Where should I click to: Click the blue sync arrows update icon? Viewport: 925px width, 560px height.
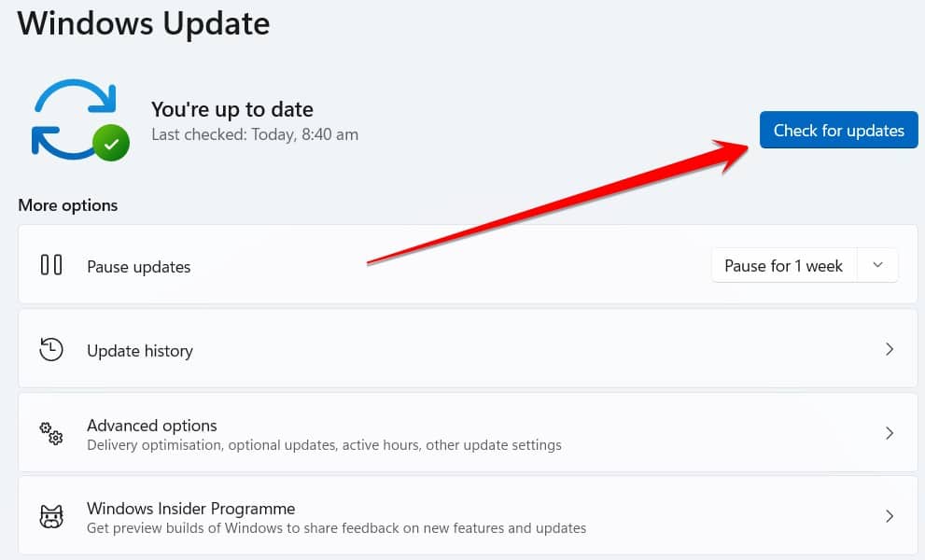[x=75, y=119]
